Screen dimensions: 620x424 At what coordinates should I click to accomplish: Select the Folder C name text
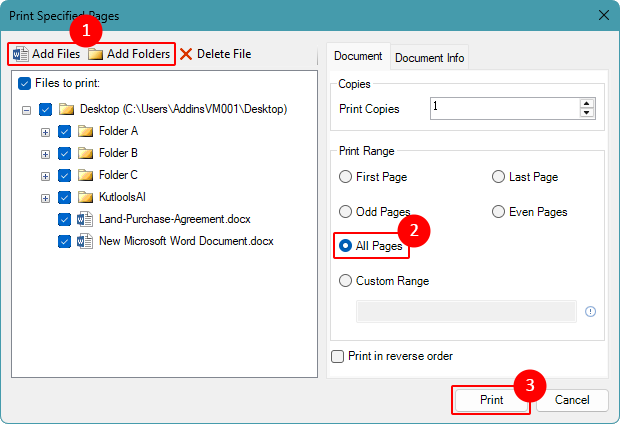coord(118,175)
